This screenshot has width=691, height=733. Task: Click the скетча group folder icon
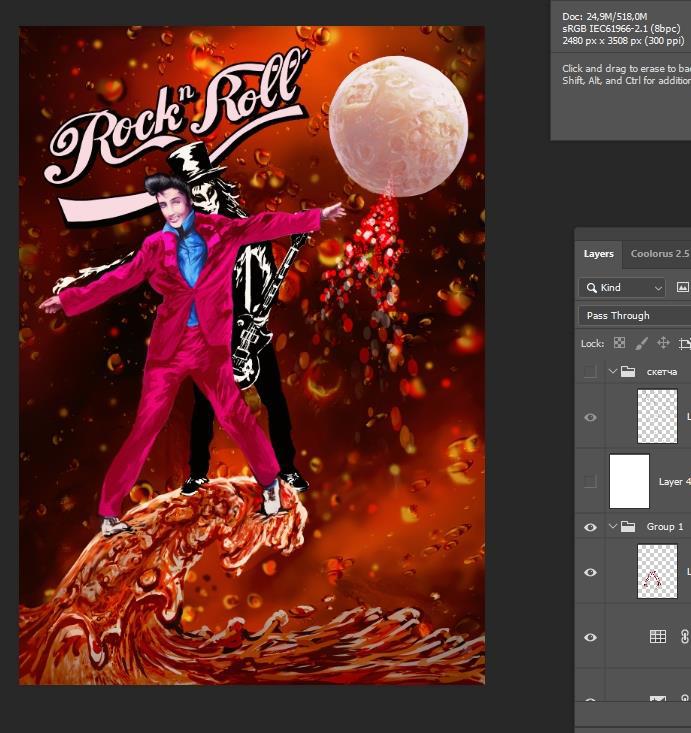[628, 372]
